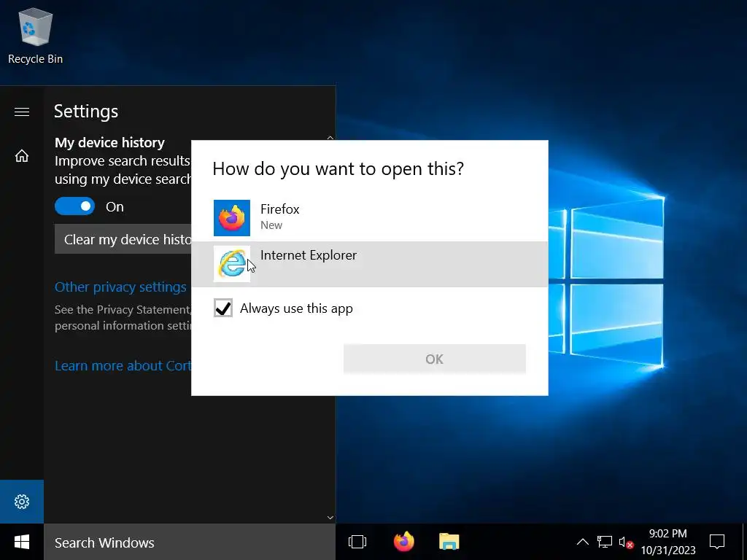Open the Action Center notifications icon
The image size is (747, 560).
717,542
